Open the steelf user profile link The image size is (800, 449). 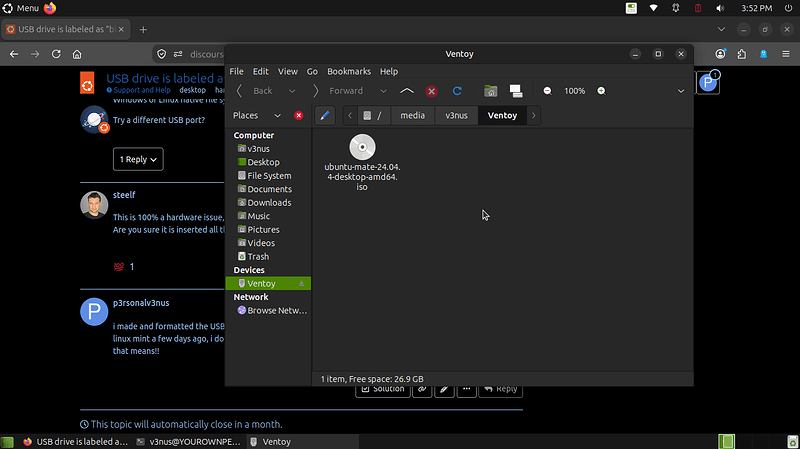124,195
